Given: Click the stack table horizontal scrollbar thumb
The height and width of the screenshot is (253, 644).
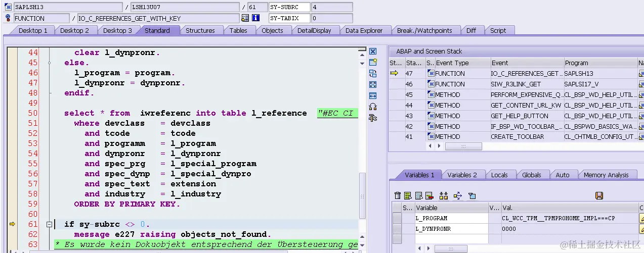Looking at the screenshot, I should coord(463,146).
